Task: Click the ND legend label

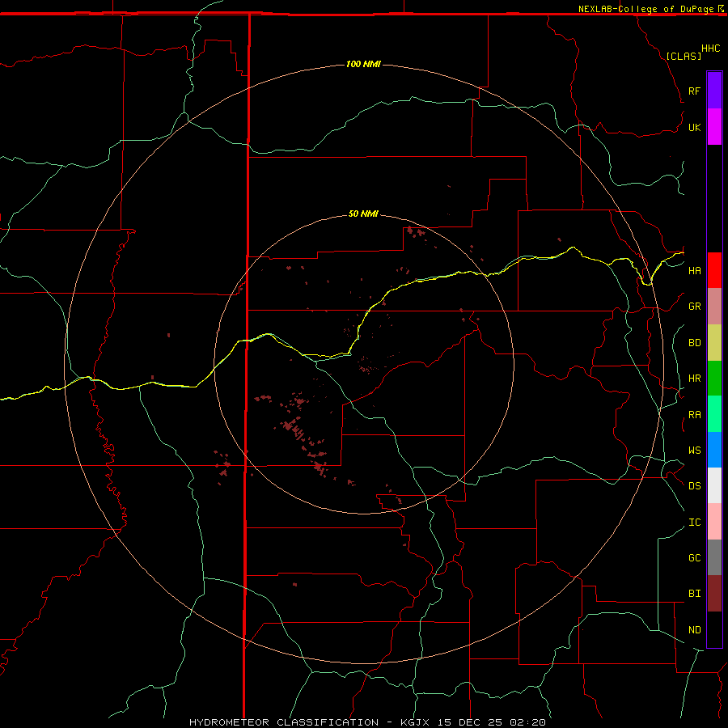Action: click(x=694, y=629)
